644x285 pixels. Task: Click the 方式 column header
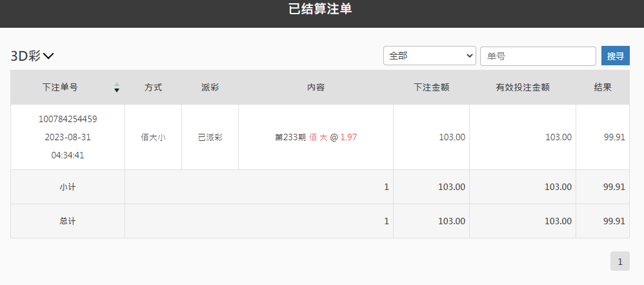(153, 87)
